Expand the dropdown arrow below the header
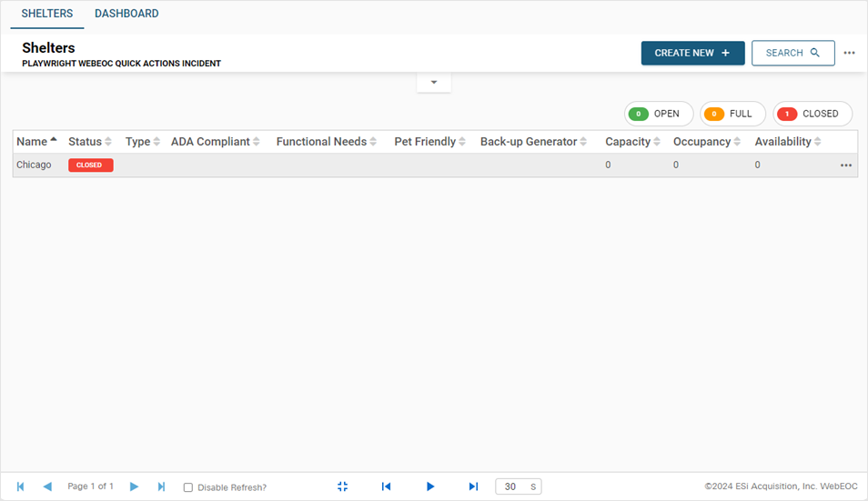The width and height of the screenshot is (868, 501). [x=434, y=83]
